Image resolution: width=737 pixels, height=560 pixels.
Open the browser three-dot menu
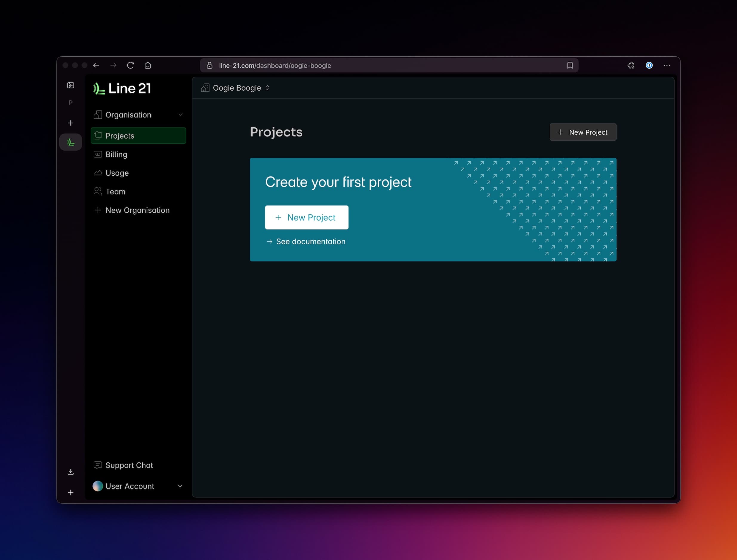click(667, 65)
